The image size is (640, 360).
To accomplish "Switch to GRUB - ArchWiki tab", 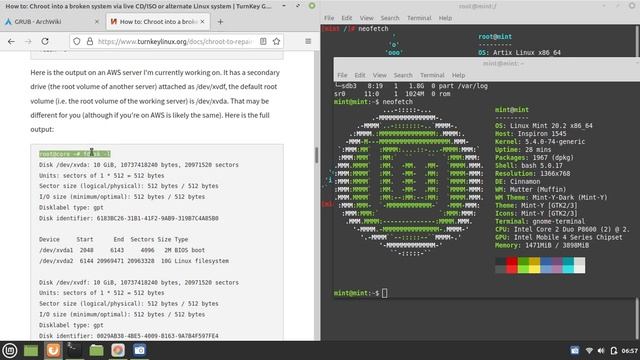I will 52,22.
